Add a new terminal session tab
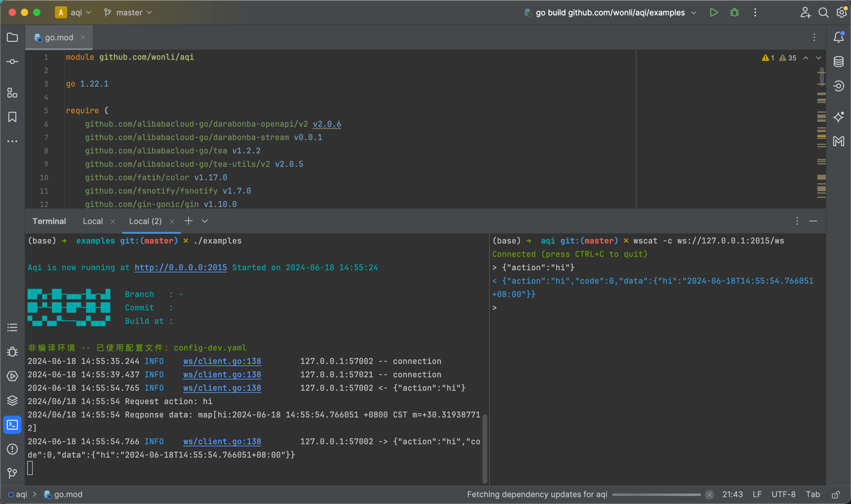 pos(189,221)
